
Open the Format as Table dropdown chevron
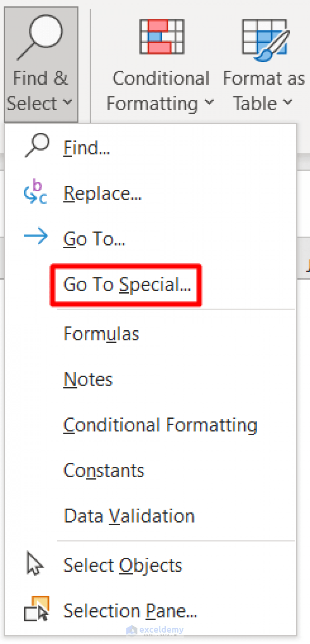pos(288,104)
